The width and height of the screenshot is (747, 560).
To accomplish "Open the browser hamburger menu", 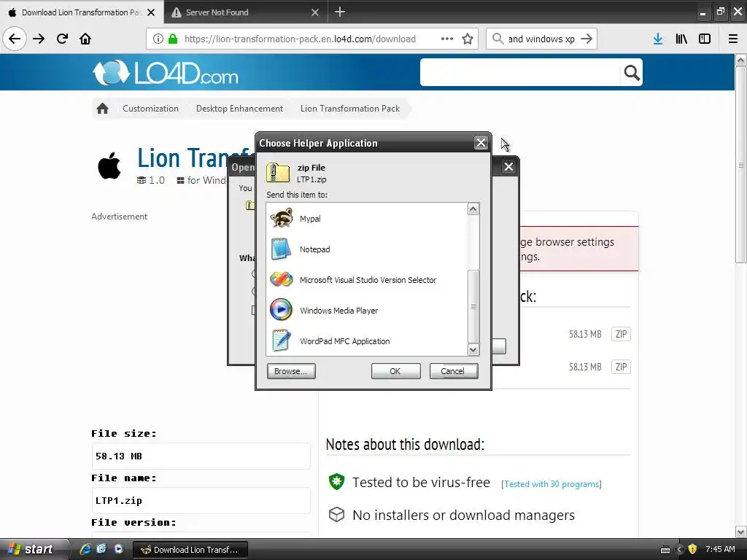I will (733, 39).
